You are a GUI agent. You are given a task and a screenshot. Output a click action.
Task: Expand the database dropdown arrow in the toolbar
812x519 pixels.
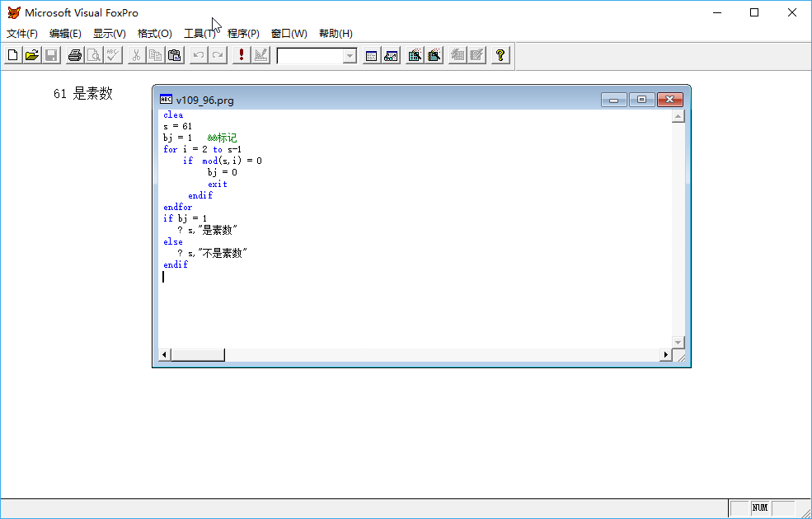pos(350,55)
